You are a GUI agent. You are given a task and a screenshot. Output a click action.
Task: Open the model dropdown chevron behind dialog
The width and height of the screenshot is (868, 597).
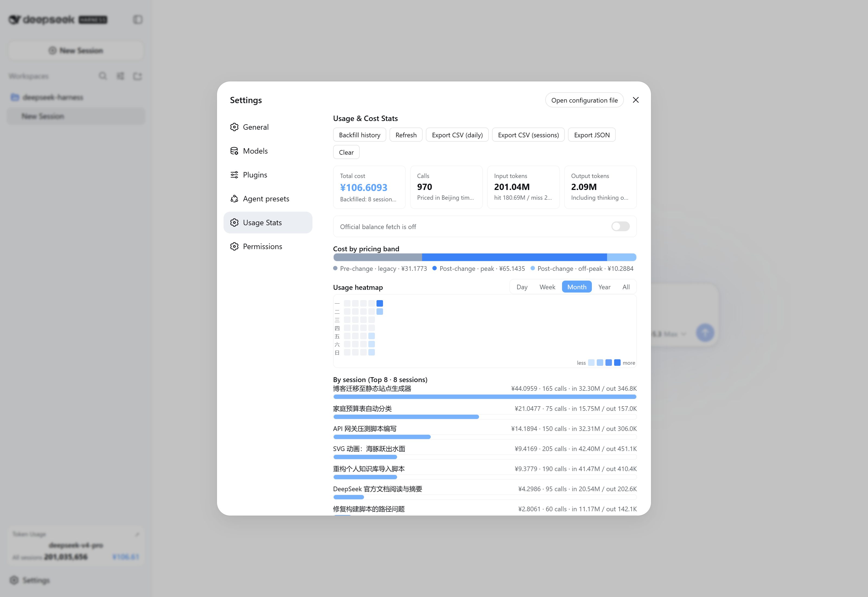click(683, 334)
